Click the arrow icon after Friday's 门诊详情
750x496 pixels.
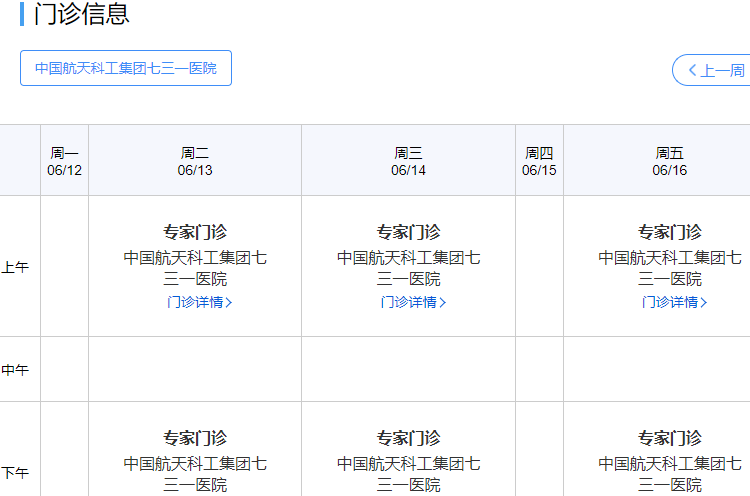pyautogui.click(x=704, y=303)
